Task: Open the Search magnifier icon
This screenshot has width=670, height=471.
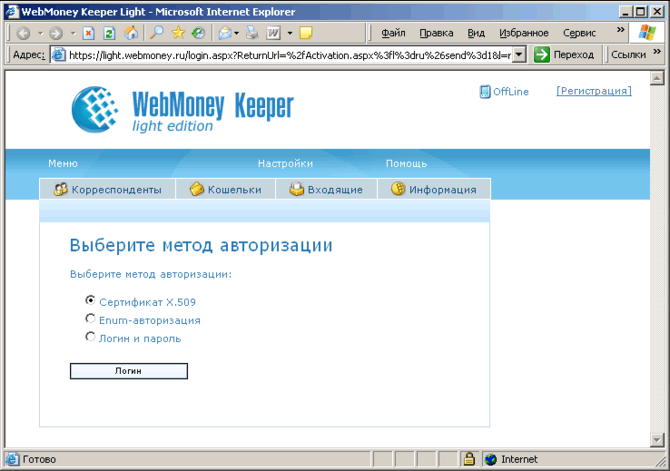Action: click(x=157, y=32)
